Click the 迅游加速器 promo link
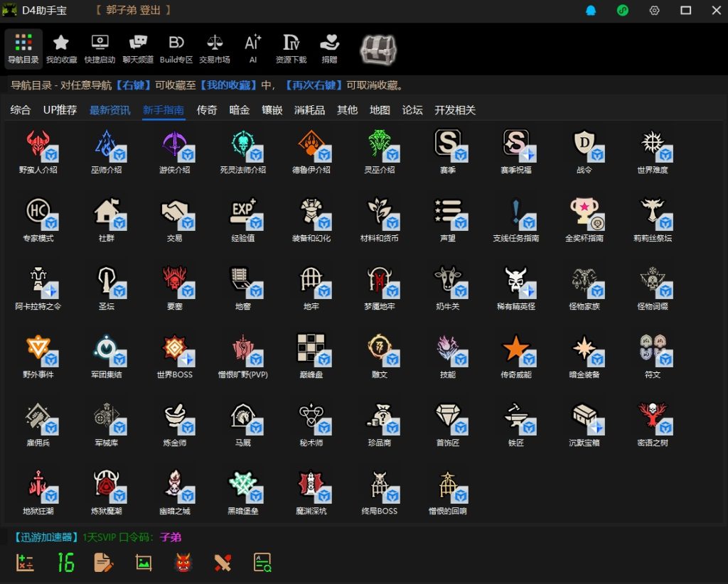The width and height of the screenshot is (728, 584). (45, 537)
